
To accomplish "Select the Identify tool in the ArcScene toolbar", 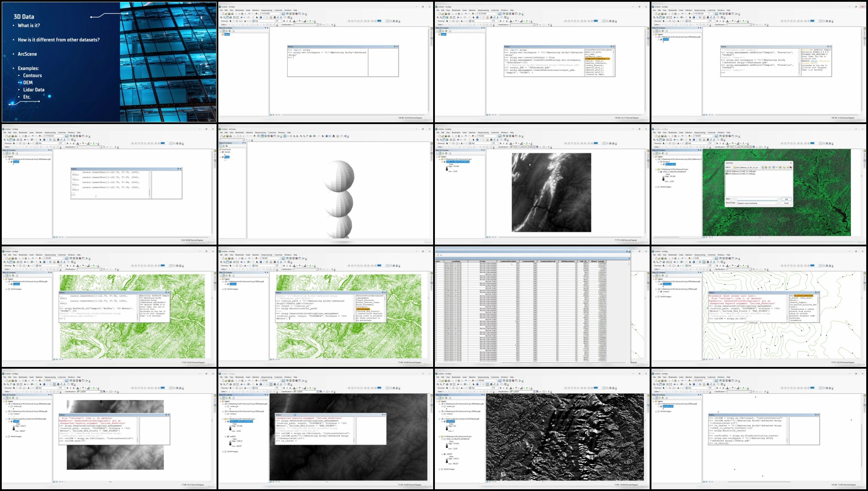I will point(326,136).
